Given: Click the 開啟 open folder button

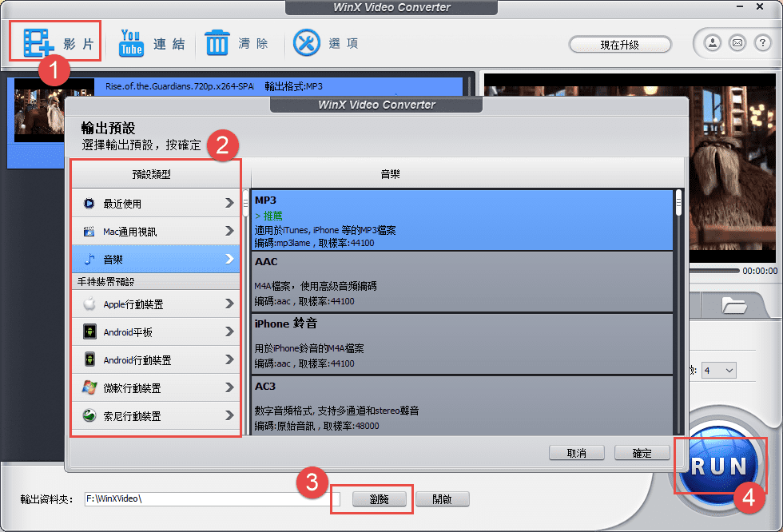Looking at the screenshot, I should [443, 498].
